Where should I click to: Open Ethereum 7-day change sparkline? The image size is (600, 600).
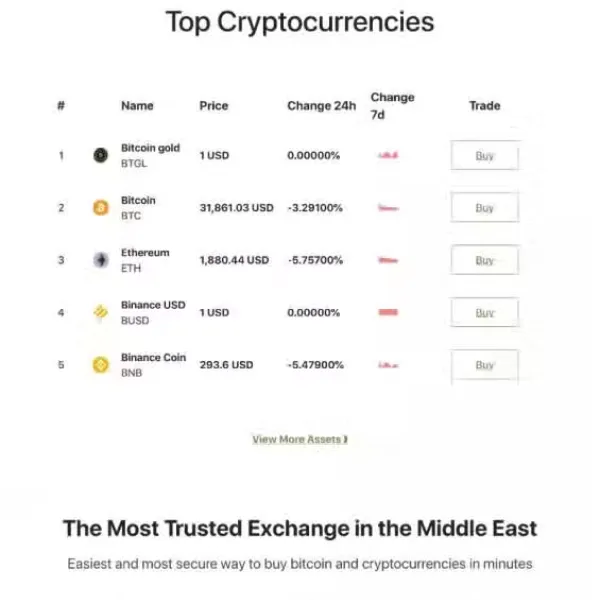coord(388,261)
